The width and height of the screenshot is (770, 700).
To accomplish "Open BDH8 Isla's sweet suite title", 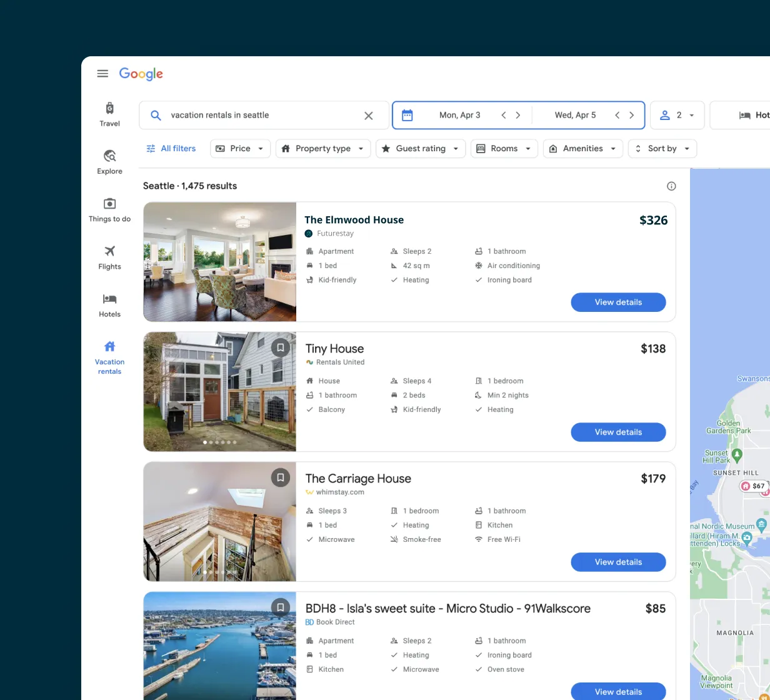I will [x=448, y=609].
